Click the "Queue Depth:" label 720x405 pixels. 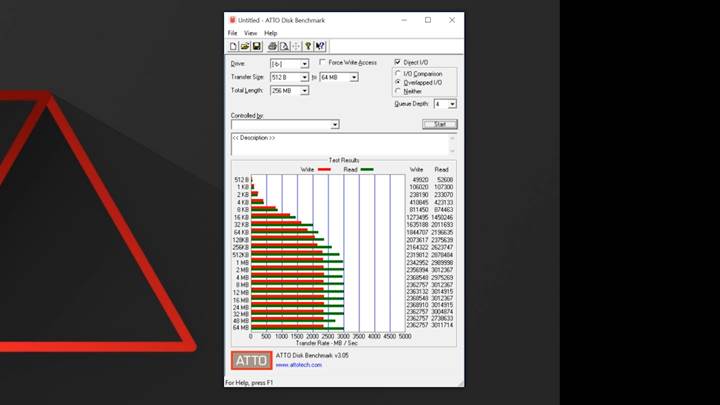411,104
